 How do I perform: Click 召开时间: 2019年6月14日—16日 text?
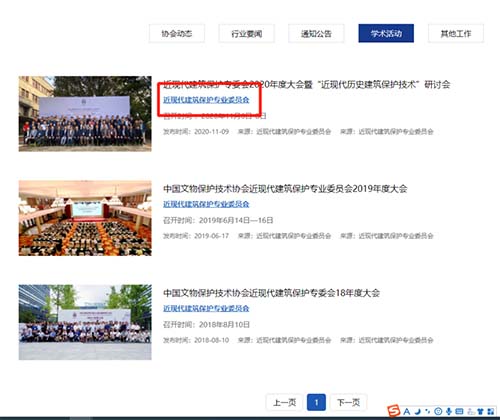click(x=218, y=220)
